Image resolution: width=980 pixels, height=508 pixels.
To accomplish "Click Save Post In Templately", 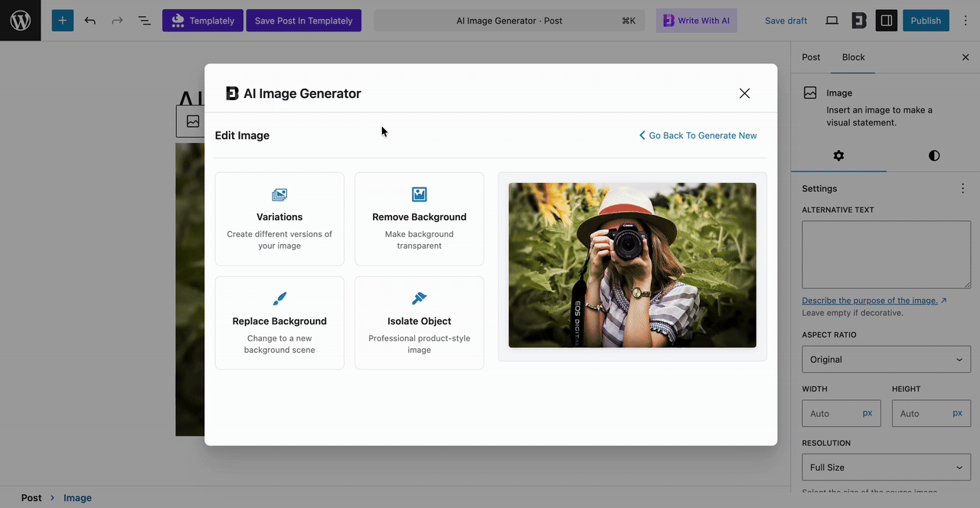I will click(303, 21).
